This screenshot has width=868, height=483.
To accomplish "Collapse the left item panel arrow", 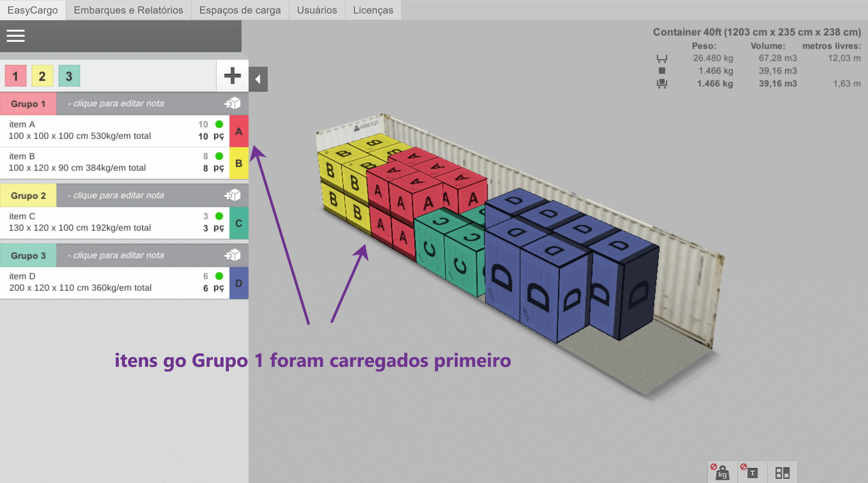I will [x=258, y=79].
